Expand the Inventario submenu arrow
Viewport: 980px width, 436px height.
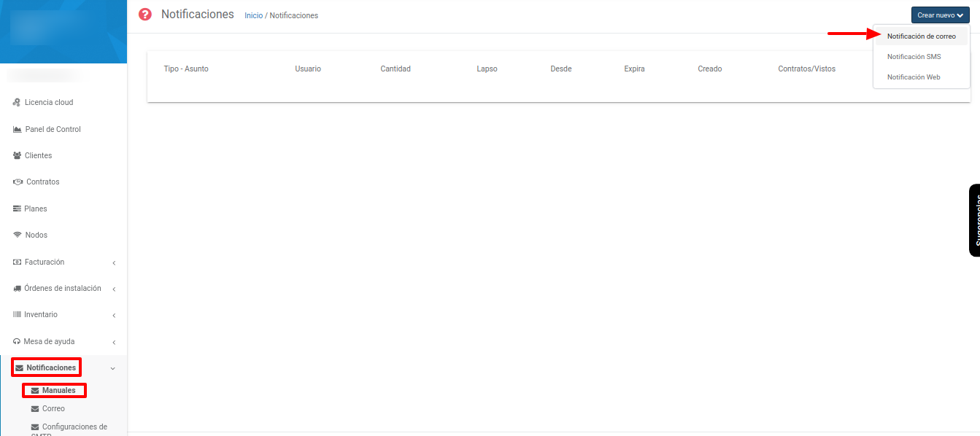point(114,315)
